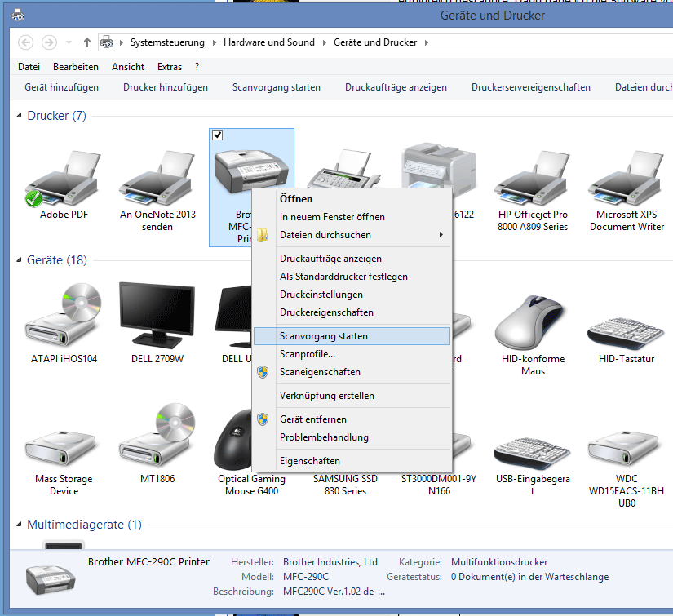673x616 pixels.
Task: Navigate to Systemsteuerung in breadcrumb
Action: 167,42
